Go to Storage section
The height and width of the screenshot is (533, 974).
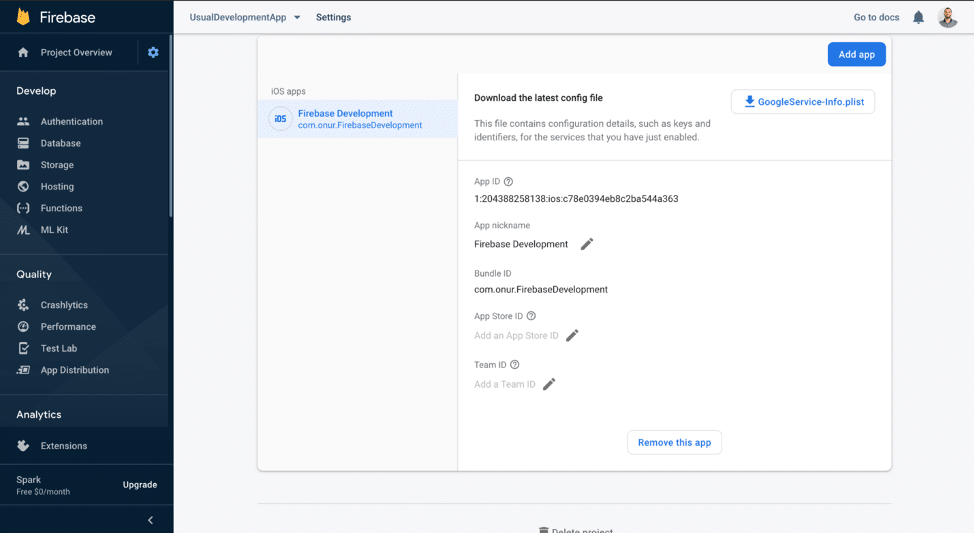point(57,165)
